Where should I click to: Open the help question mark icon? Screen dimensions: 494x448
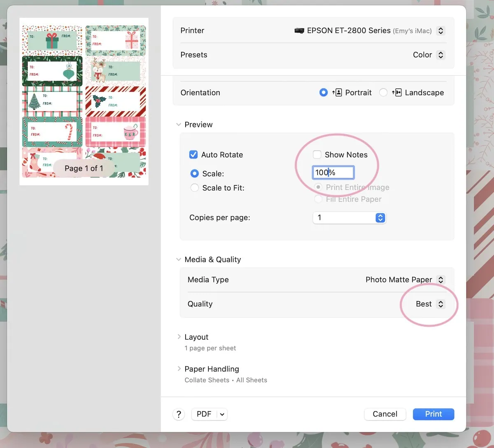[179, 414]
